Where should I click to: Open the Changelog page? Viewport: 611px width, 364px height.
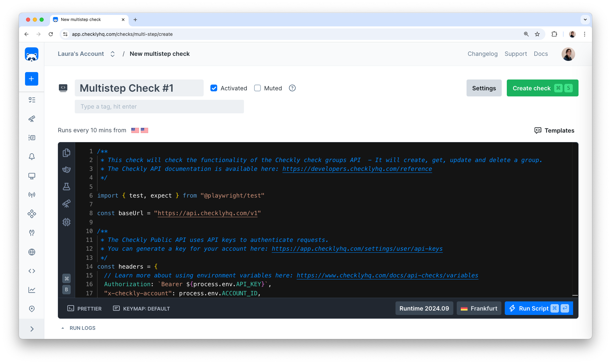[x=482, y=54]
